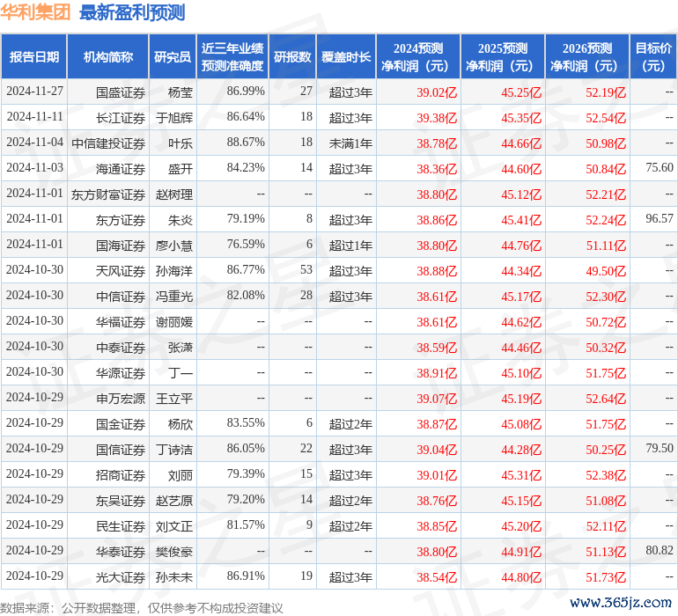Click accuracy value 86.77%

coord(246,269)
